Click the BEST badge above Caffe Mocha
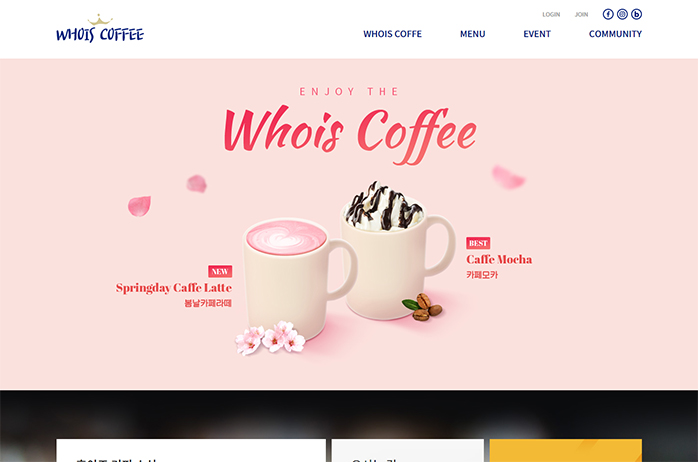The height and width of the screenshot is (462, 698). tap(478, 243)
